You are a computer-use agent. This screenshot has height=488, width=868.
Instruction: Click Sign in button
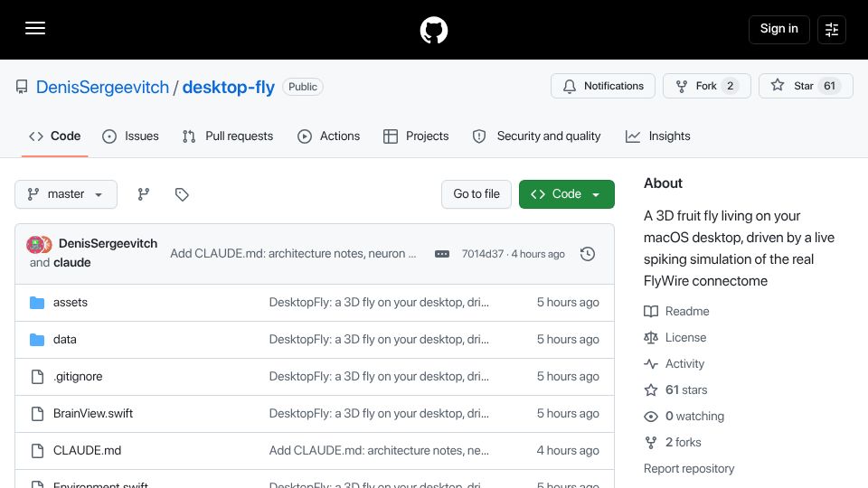click(x=778, y=29)
